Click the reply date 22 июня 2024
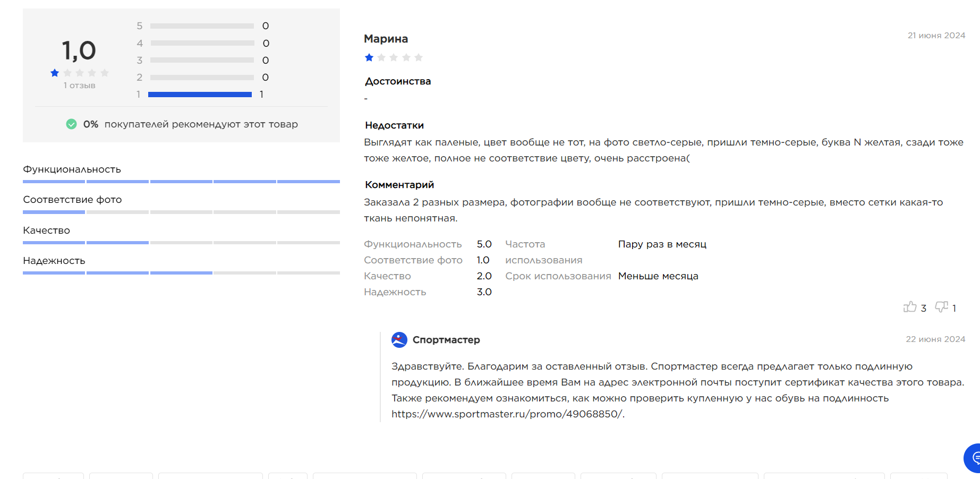 (x=935, y=339)
